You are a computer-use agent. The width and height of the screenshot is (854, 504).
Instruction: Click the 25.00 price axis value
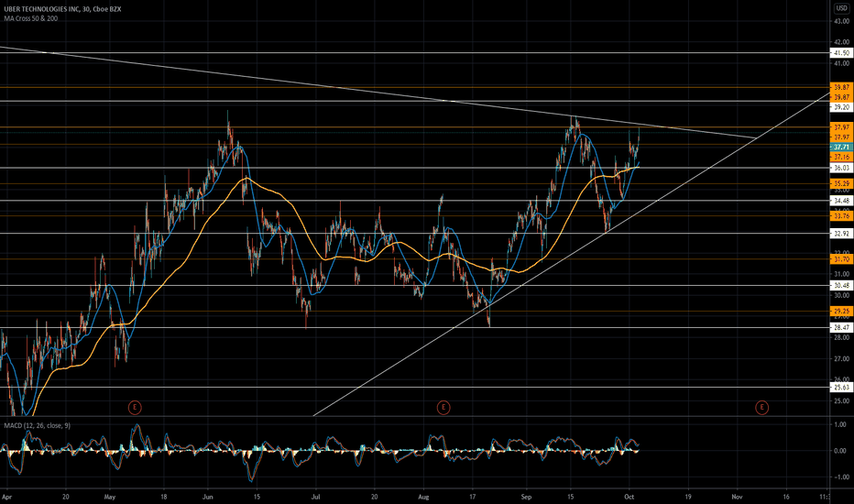[x=841, y=401]
